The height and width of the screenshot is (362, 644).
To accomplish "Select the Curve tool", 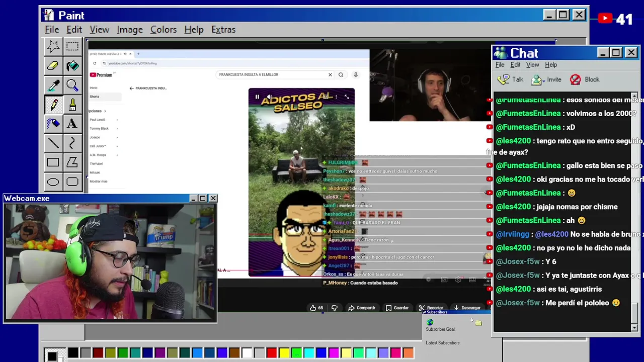I will (72, 143).
